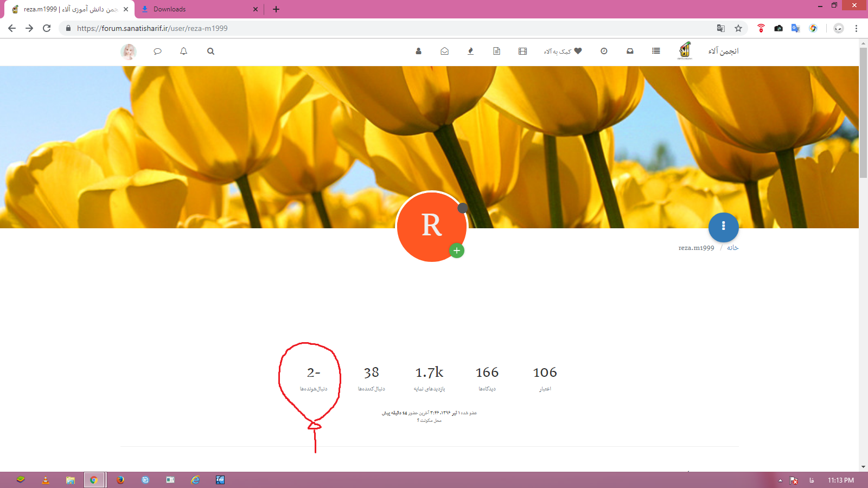Open the user avatar menu in navbar
Screen dimensions: 868x488
129,52
